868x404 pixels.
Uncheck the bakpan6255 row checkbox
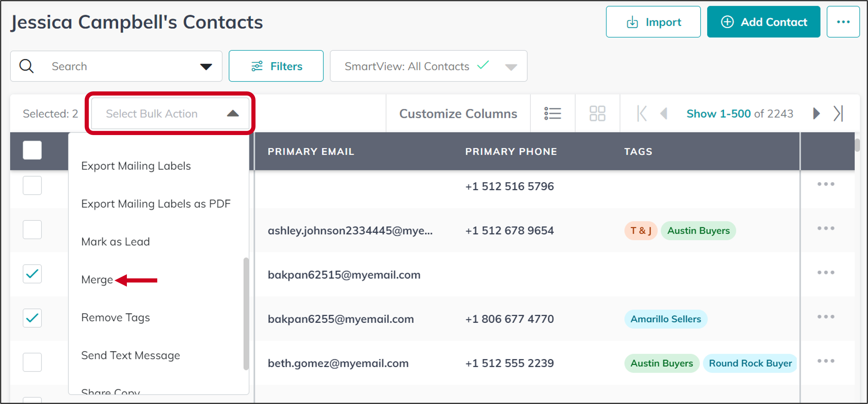32,318
